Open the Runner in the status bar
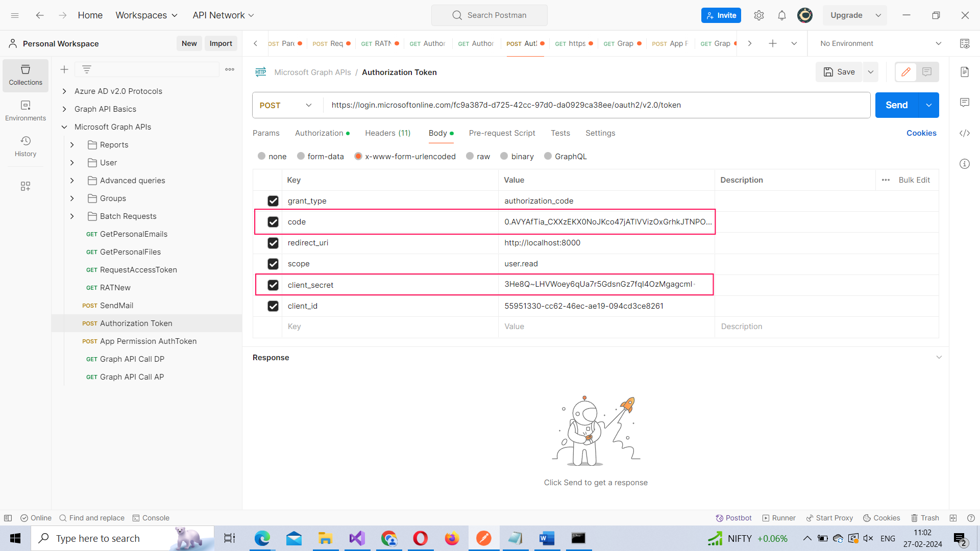This screenshot has height=551, width=980. click(x=779, y=518)
